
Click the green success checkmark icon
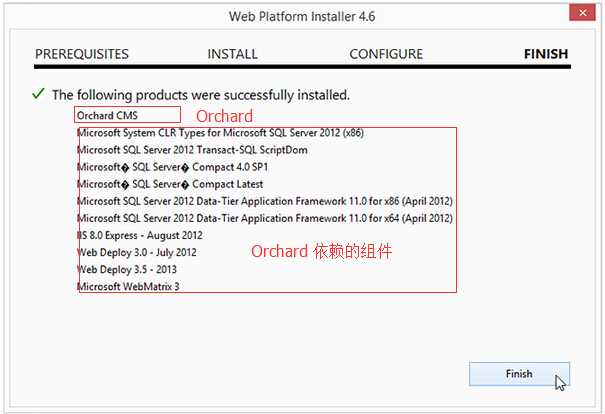pos(38,94)
